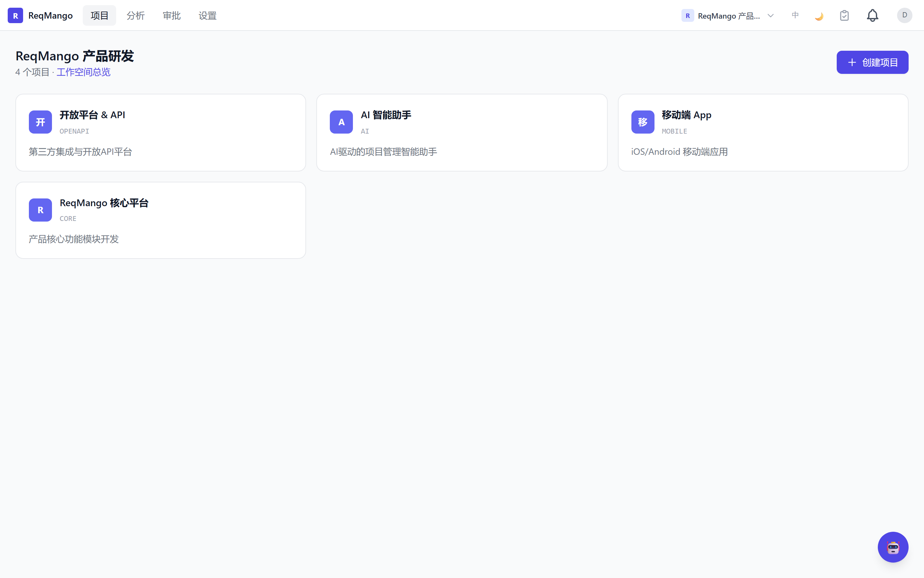Click the description iOS/Android 移动端应用
This screenshot has width=924, height=578.
[x=679, y=152]
